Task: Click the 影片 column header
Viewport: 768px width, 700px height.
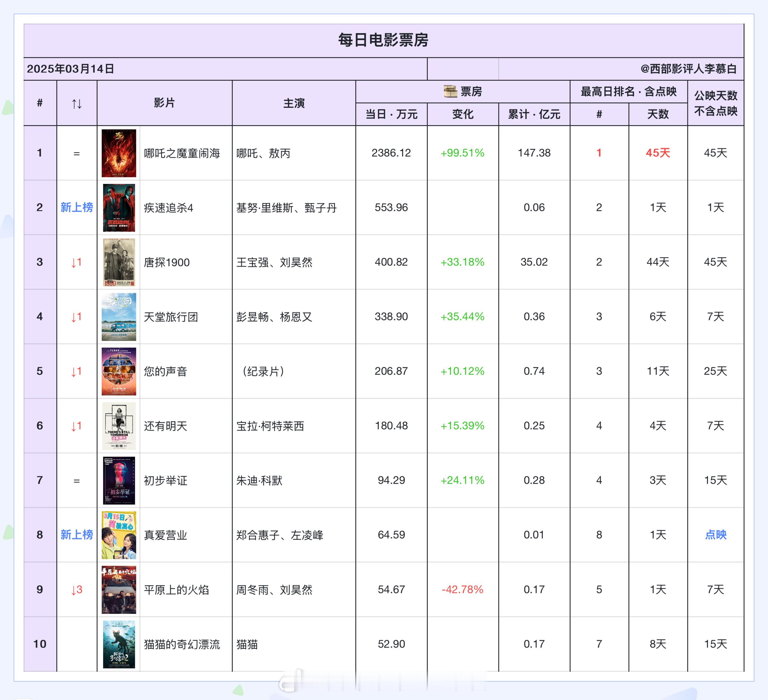Action: click(x=164, y=103)
